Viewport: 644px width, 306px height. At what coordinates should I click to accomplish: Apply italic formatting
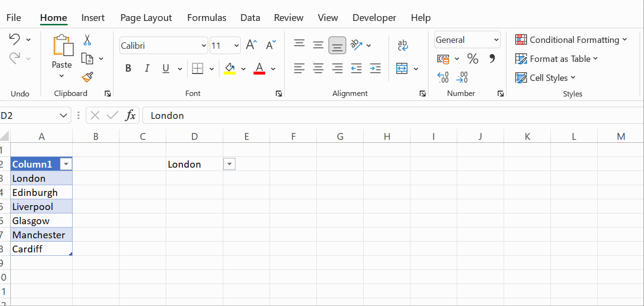(x=147, y=68)
